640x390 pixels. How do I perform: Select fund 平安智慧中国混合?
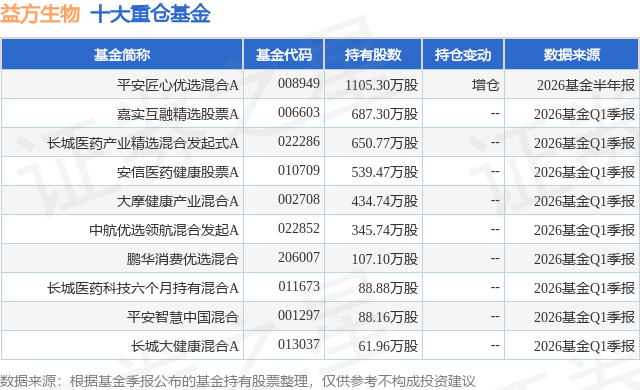coord(182,317)
